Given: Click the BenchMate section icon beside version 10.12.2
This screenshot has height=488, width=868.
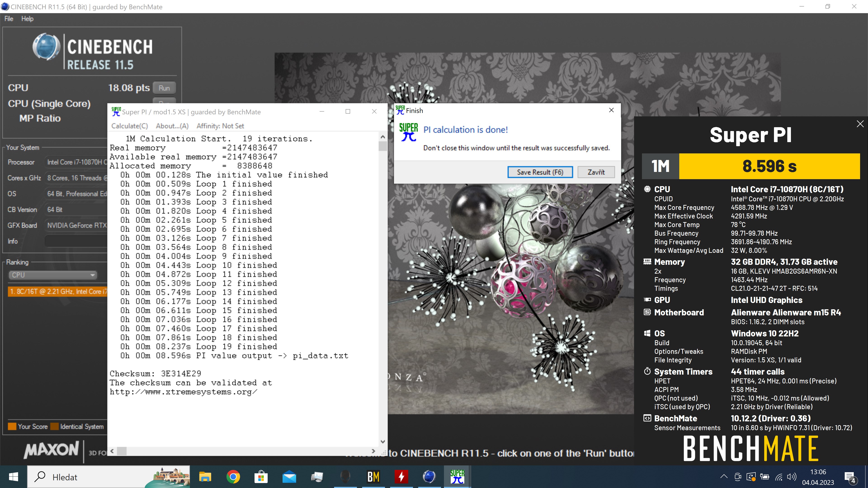Looking at the screenshot, I should tap(647, 418).
